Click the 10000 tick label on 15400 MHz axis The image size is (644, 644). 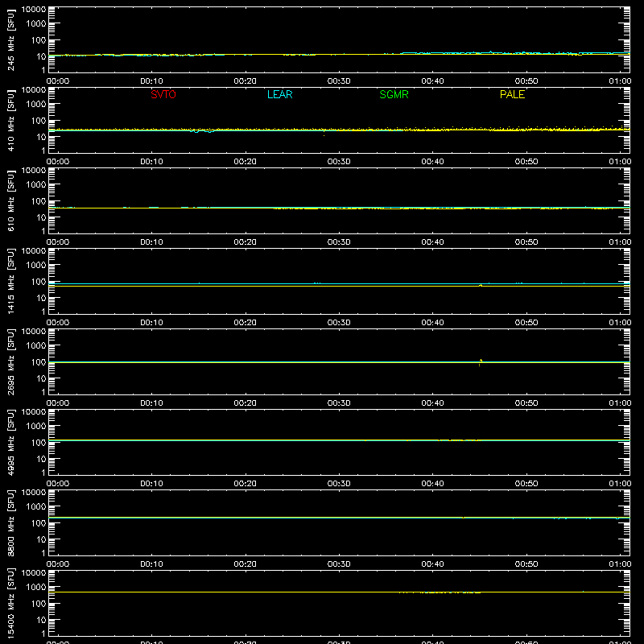click(x=34, y=573)
